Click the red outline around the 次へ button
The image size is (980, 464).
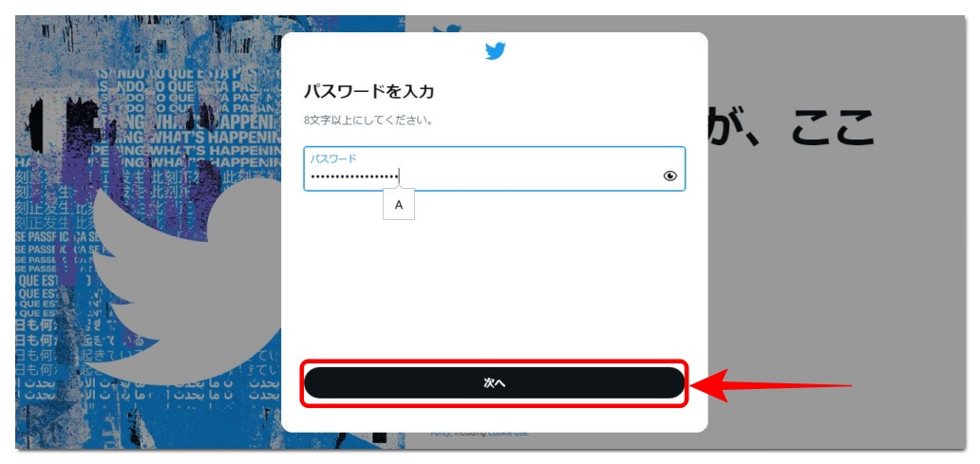coord(495,361)
